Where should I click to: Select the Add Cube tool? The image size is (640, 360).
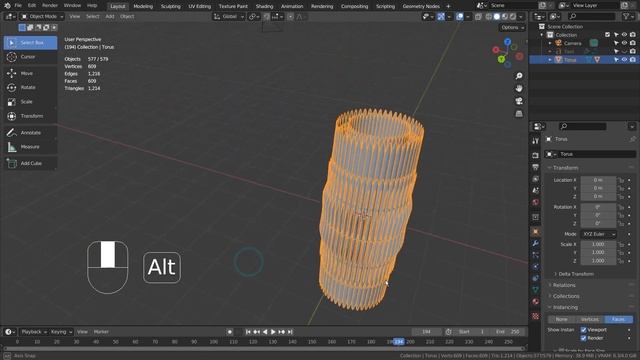(30, 163)
